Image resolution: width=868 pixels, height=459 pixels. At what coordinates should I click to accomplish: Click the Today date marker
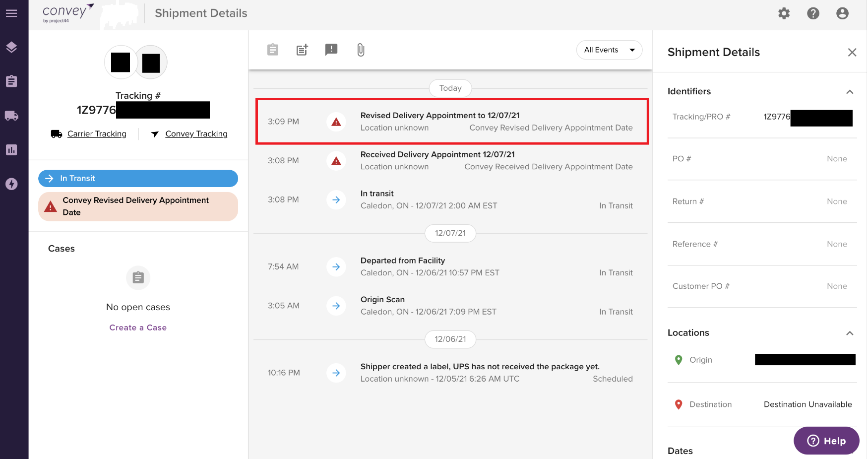(450, 88)
